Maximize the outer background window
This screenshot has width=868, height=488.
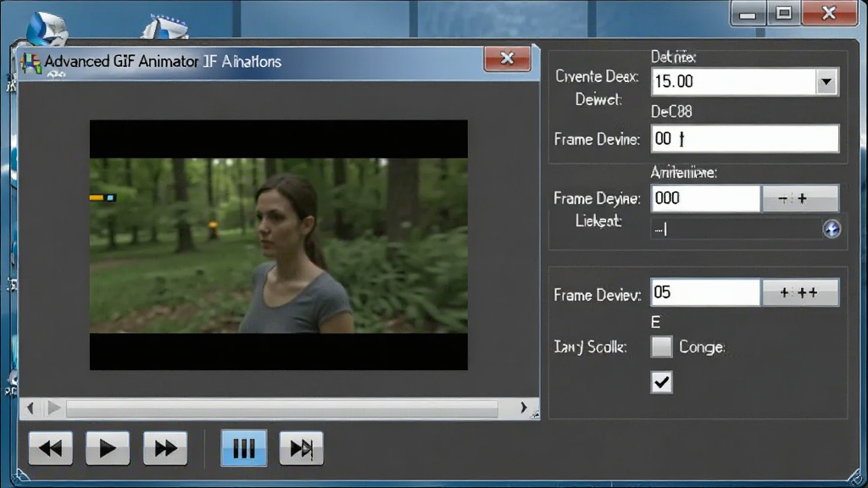784,14
